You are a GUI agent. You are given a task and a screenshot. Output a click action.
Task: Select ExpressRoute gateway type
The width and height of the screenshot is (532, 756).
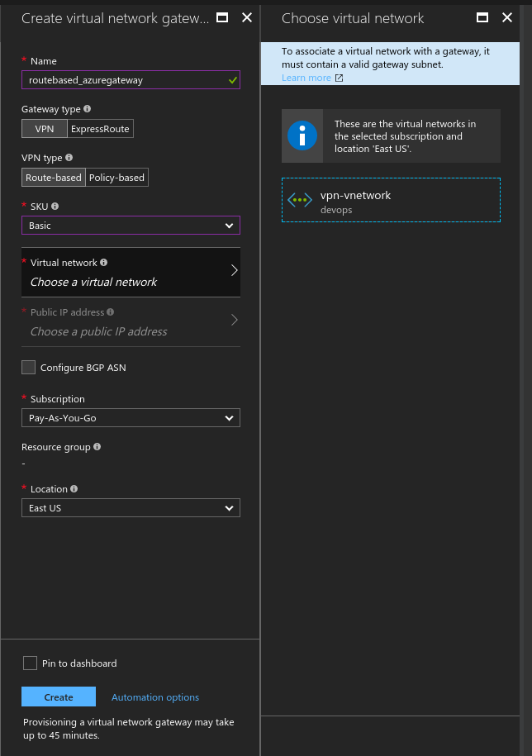click(100, 129)
